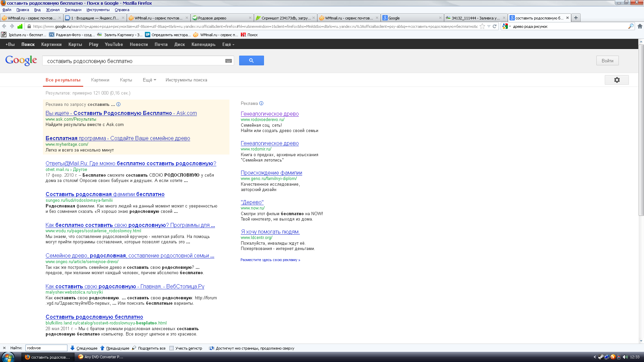This screenshot has height=362, width=644.
Task: Open the search engine selector dropdown
Action: tap(506, 26)
